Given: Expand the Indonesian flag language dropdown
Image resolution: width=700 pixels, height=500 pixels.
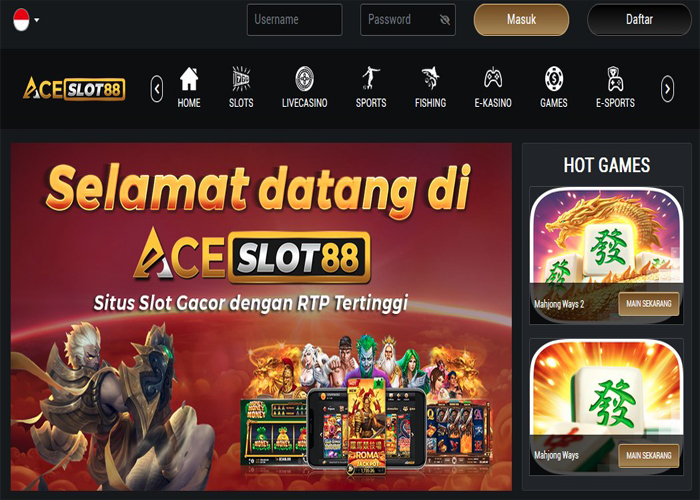Looking at the screenshot, I should click(x=25, y=20).
